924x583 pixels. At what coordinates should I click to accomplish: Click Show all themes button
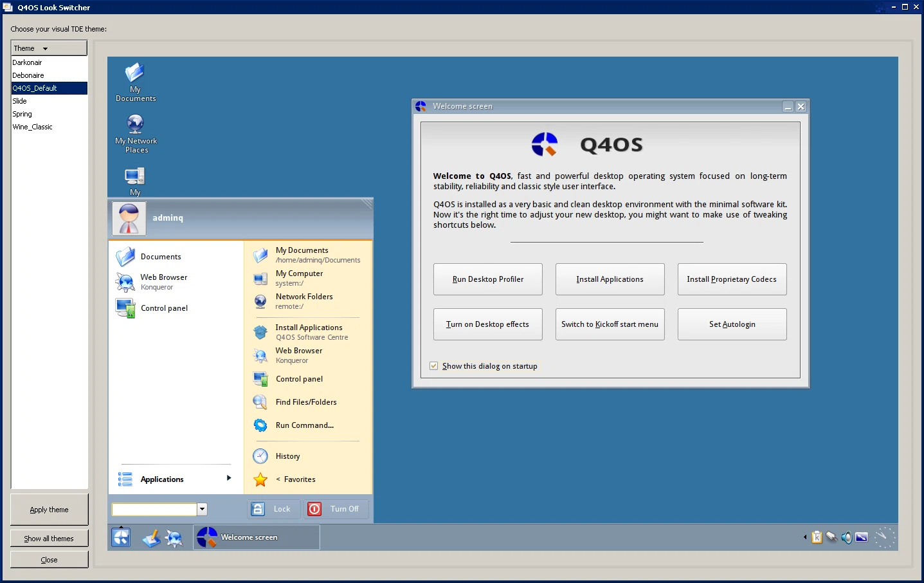pos(49,539)
